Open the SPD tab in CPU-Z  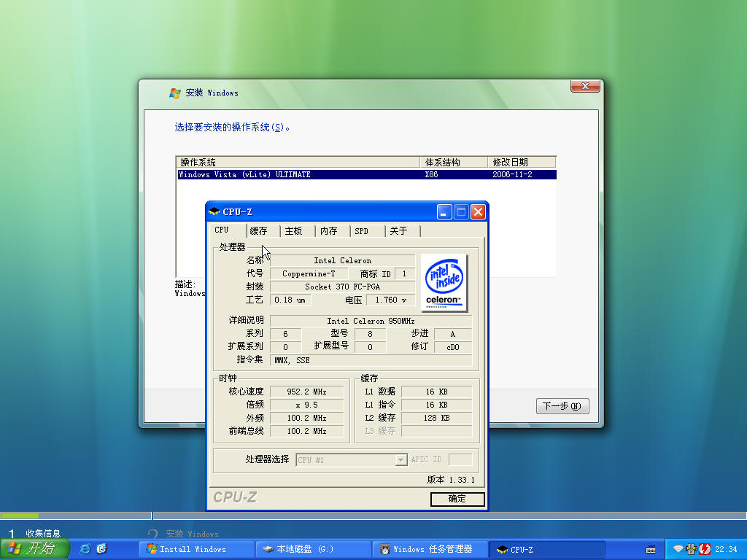tap(368, 231)
